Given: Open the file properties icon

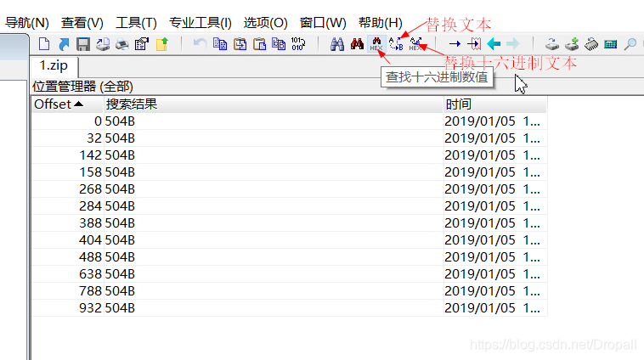Looking at the screenshot, I should (x=142, y=43).
